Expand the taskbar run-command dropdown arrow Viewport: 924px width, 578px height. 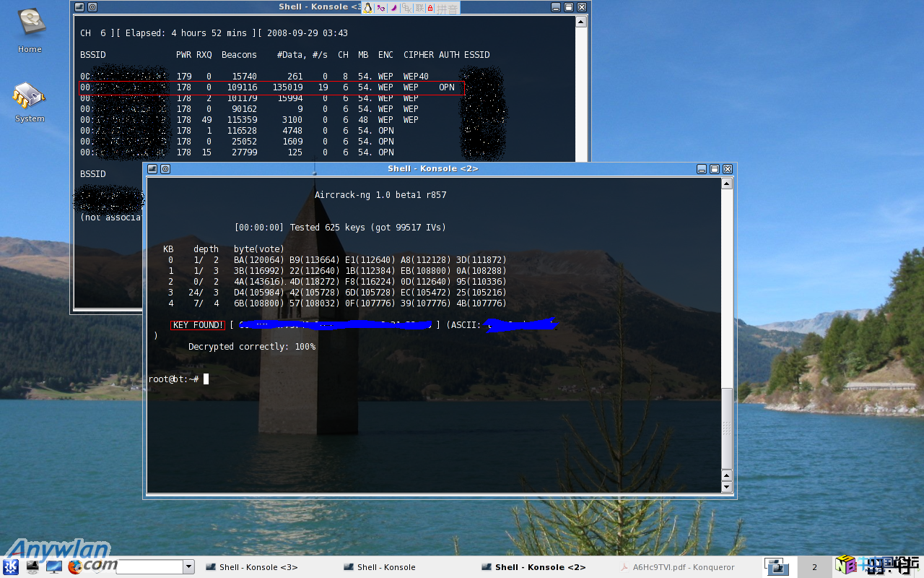click(x=189, y=567)
